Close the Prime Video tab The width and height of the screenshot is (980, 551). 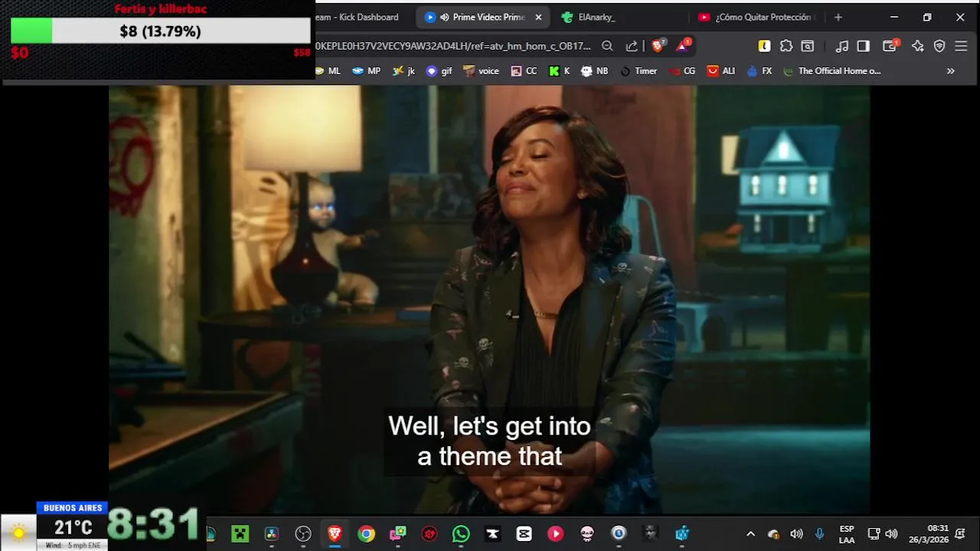(x=538, y=17)
